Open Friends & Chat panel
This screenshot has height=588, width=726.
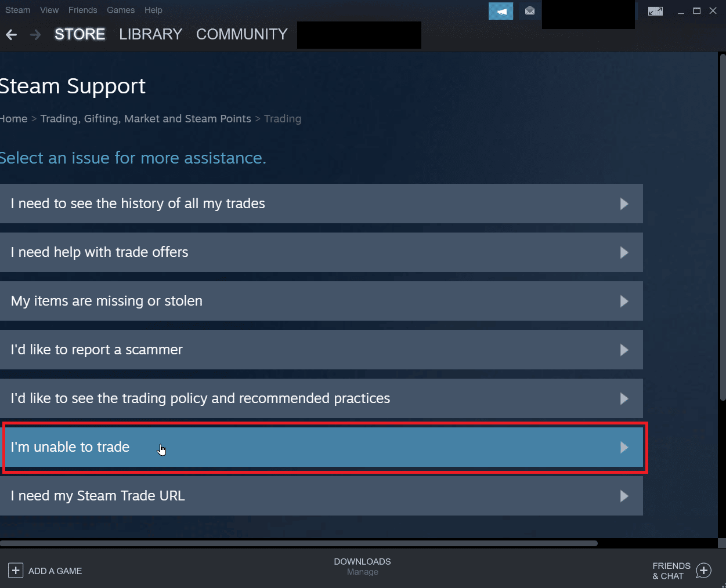click(680, 571)
